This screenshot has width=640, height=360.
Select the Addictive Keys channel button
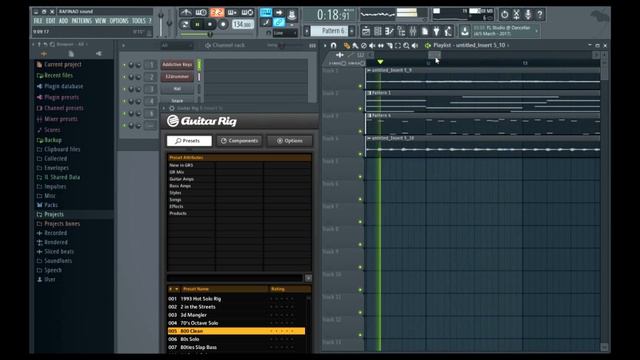[x=177, y=64]
